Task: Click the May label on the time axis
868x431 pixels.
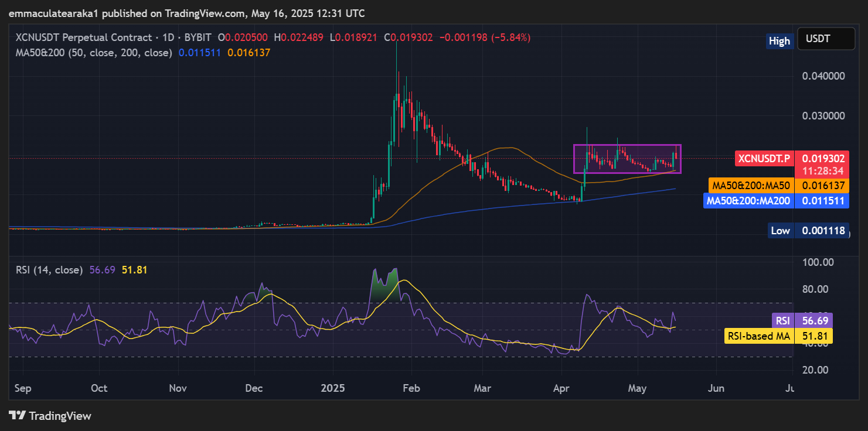Action: (x=637, y=388)
